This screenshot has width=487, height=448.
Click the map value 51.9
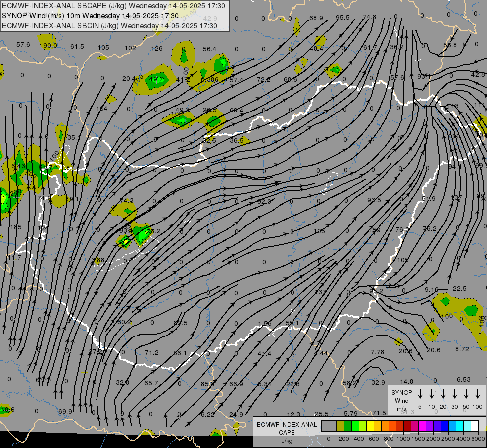tap(429, 198)
